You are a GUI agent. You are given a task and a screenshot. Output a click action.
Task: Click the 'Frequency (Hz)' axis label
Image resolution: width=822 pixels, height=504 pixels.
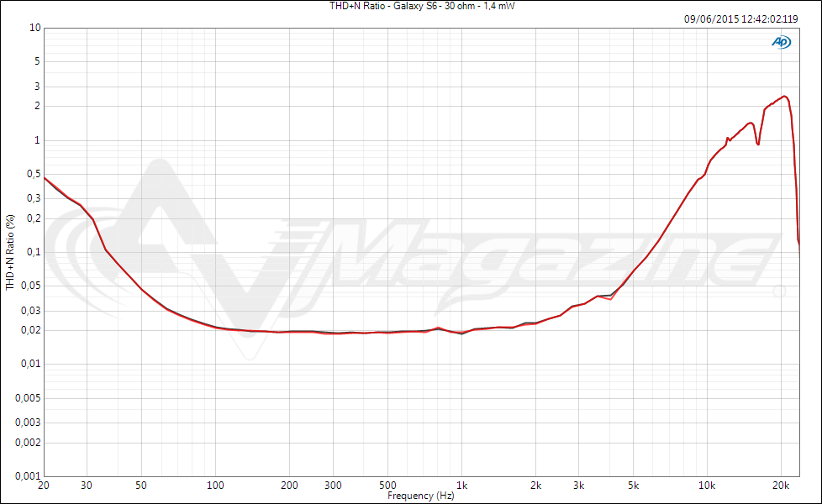[421, 496]
